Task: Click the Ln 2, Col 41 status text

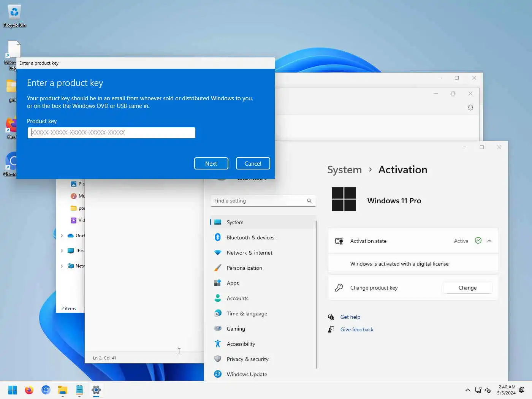Action: tap(104, 358)
